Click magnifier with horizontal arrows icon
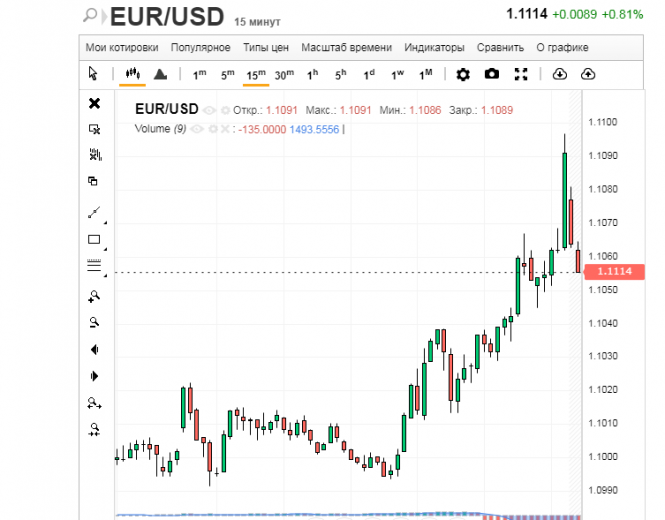Image resolution: width=665 pixels, height=520 pixels. 94,403
